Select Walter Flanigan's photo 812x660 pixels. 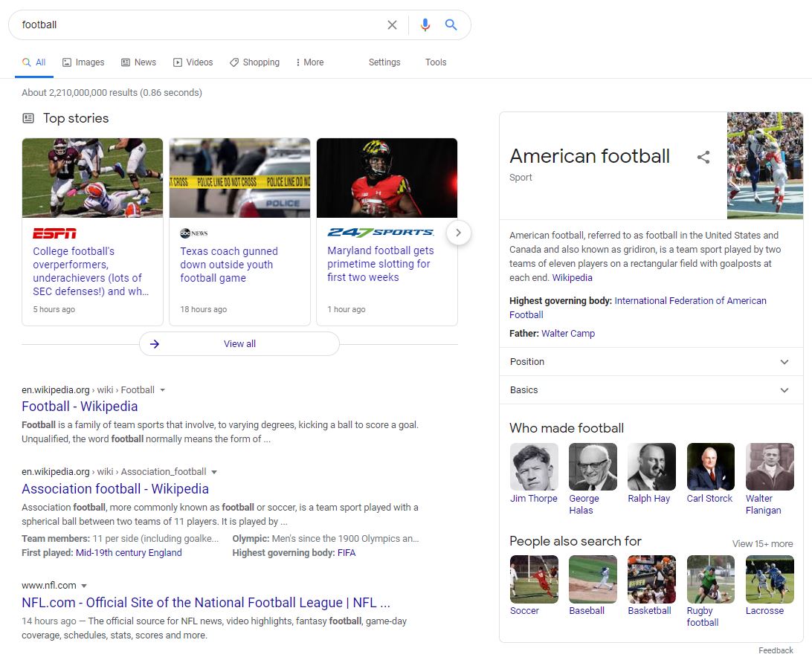(x=770, y=467)
